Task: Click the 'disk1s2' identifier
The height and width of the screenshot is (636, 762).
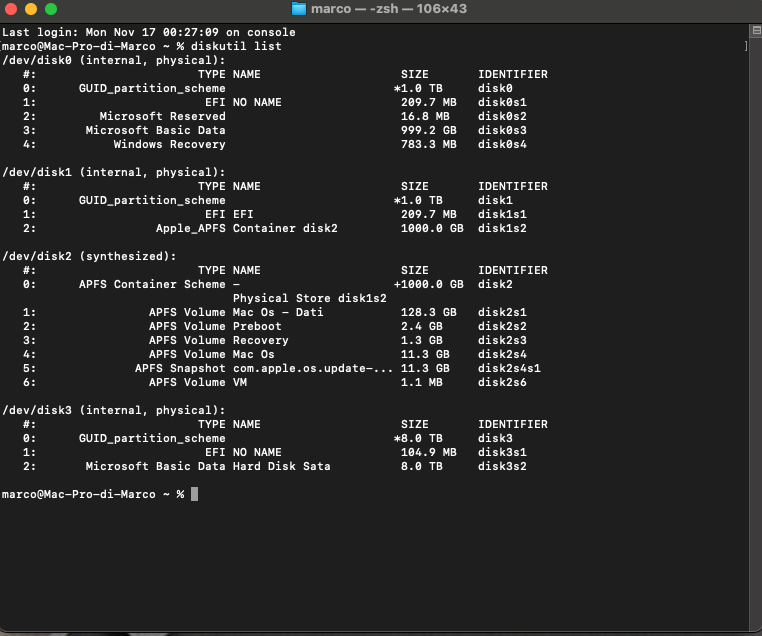Action: coord(502,228)
